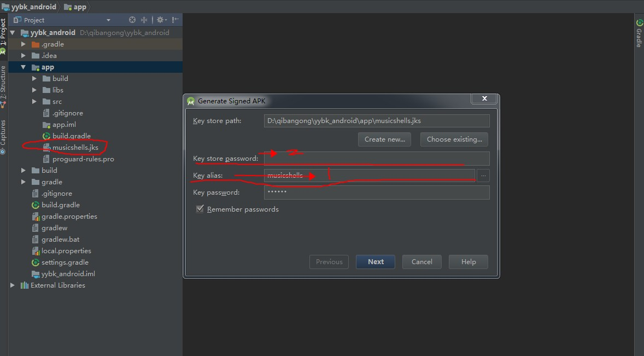The width and height of the screenshot is (644, 356).
Task: Expand the src folder
Action: point(34,101)
